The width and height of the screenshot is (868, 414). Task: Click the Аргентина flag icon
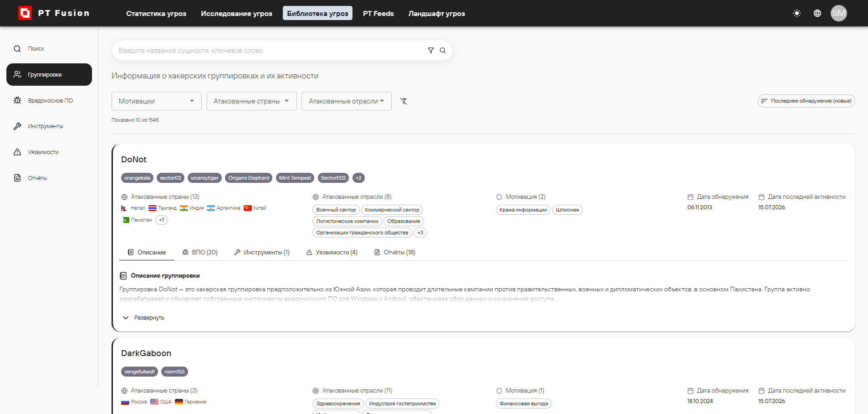point(211,208)
